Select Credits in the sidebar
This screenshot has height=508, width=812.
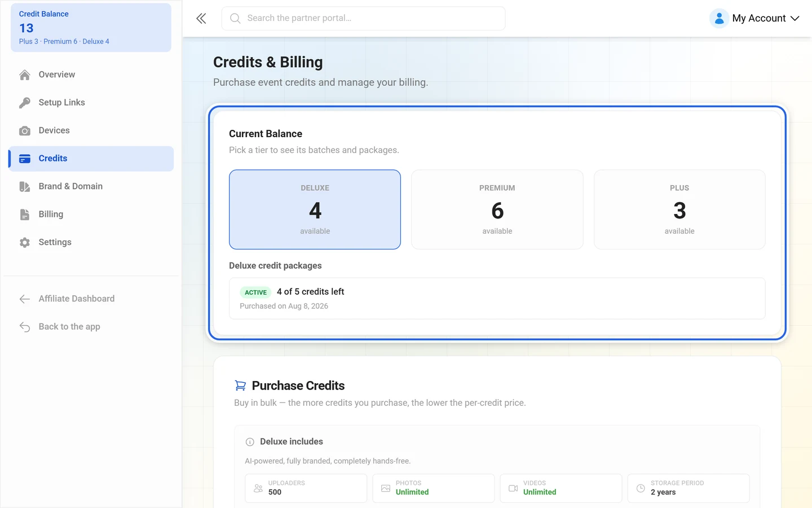tap(91, 159)
